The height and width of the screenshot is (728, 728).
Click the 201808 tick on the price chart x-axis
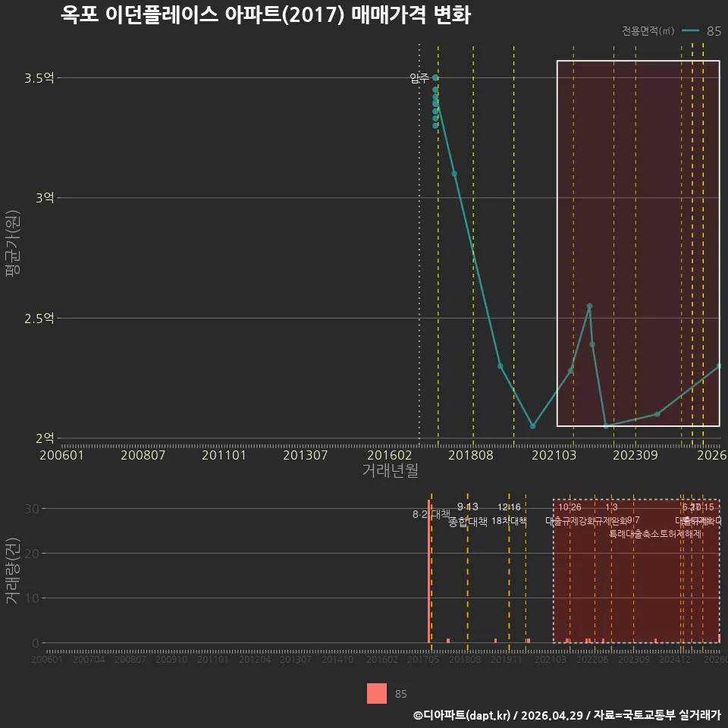click(471, 455)
